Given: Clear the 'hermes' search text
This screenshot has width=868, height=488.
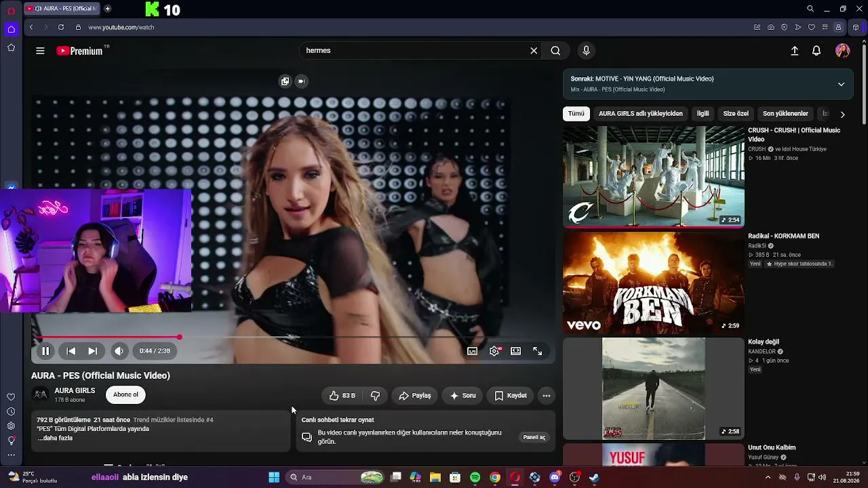Looking at the screenshot, I should 534,51.
